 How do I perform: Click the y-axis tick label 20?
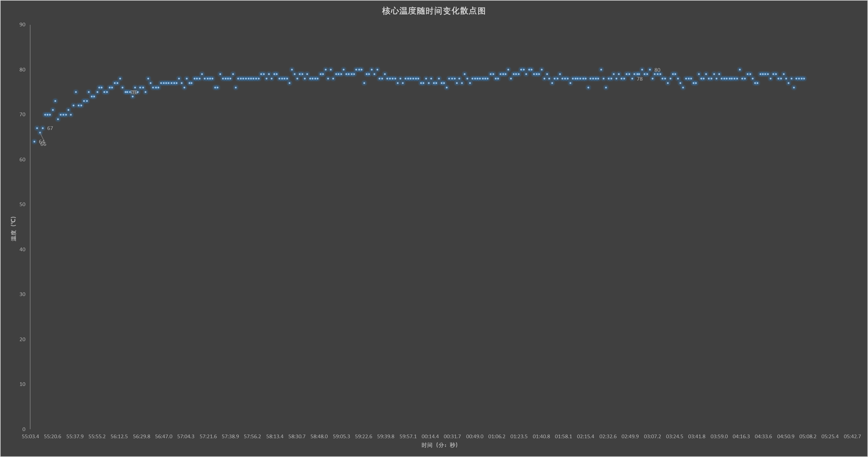[x=22, y=339]
